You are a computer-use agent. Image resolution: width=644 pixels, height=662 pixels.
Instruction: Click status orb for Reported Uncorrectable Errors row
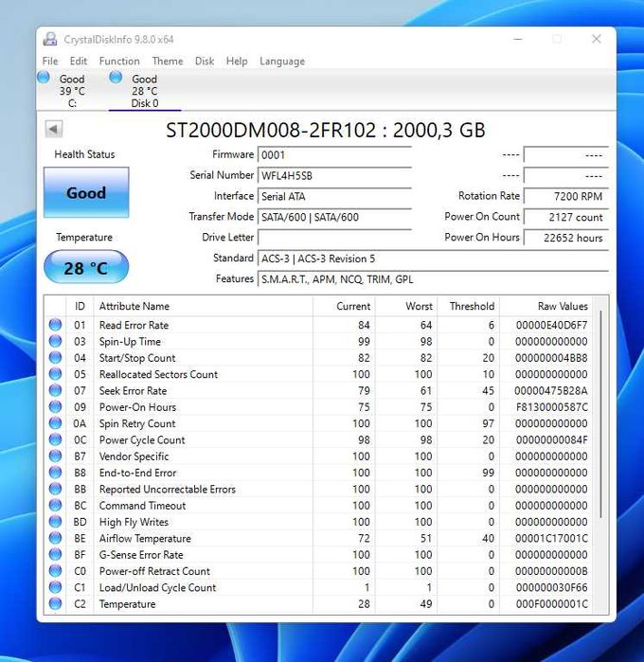(x=55, y=489)
